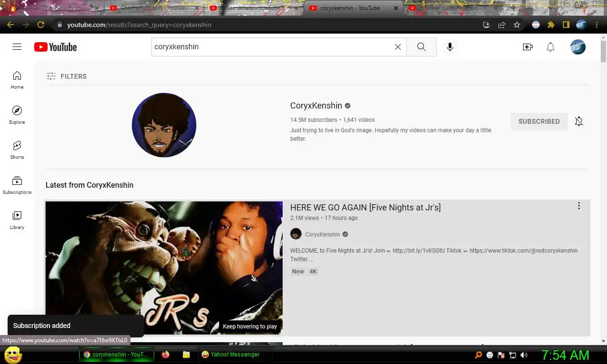The image size is (607, 364).
Task: Click the browser address bar URL
Action: (x=139, y=25)
